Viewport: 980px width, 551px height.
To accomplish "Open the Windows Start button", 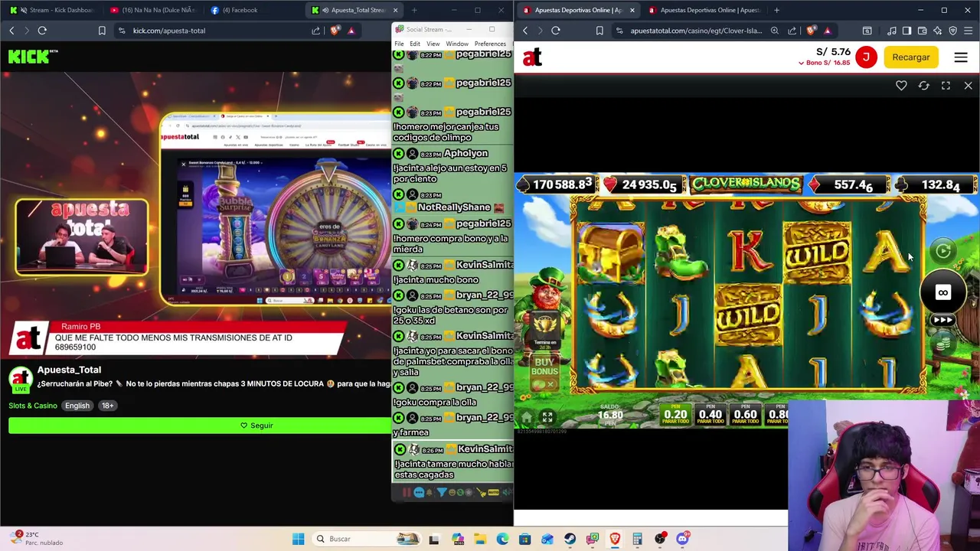I will pyautogui.click(x=298, y=539).
